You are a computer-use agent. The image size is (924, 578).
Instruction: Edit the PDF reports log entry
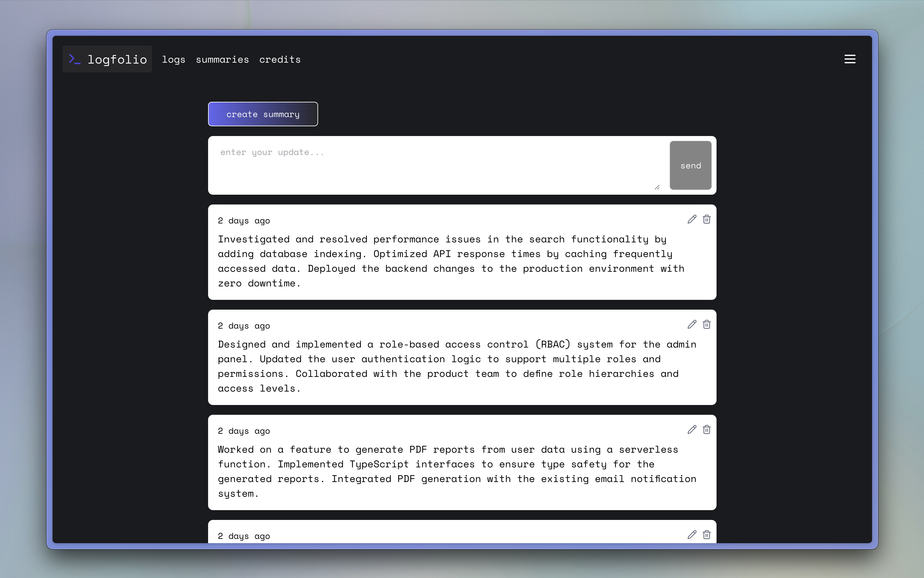[692, 430]
